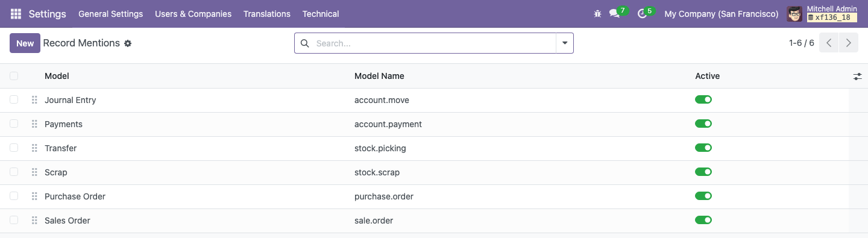
Task: Tick the select-all header checkbox
Action: 14,76
